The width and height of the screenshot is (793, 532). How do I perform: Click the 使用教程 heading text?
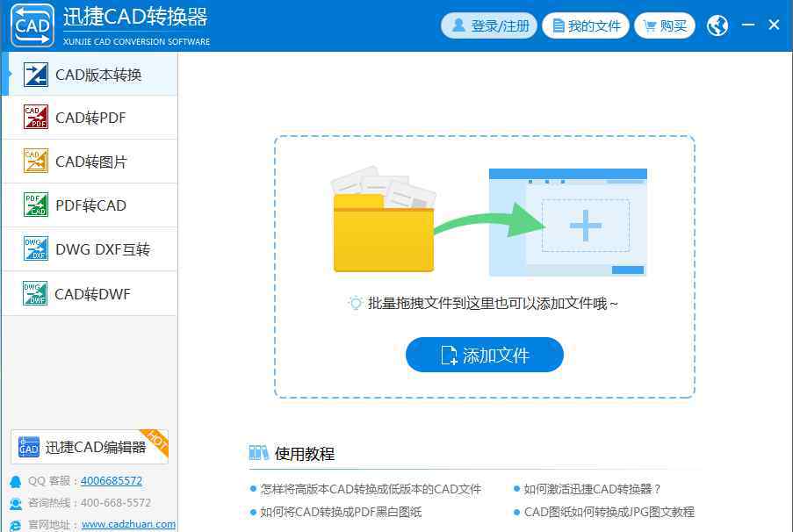[x=305, y=454]
